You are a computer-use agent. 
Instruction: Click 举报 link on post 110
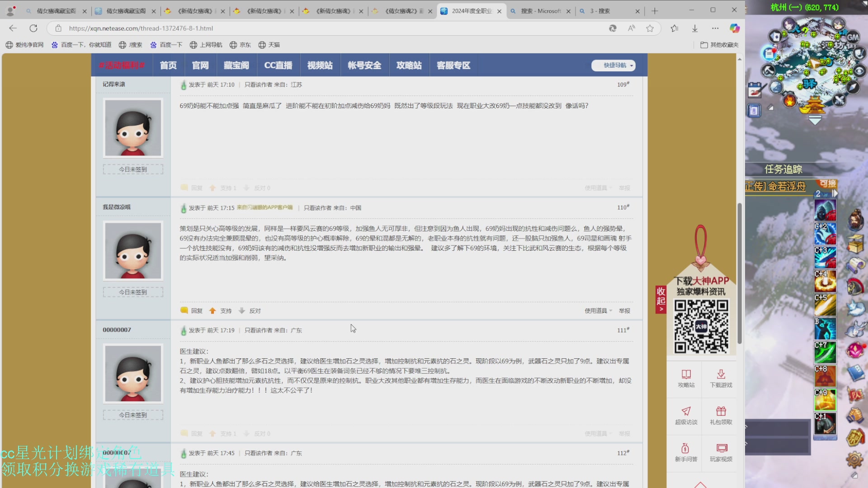(x=624, y=311)
